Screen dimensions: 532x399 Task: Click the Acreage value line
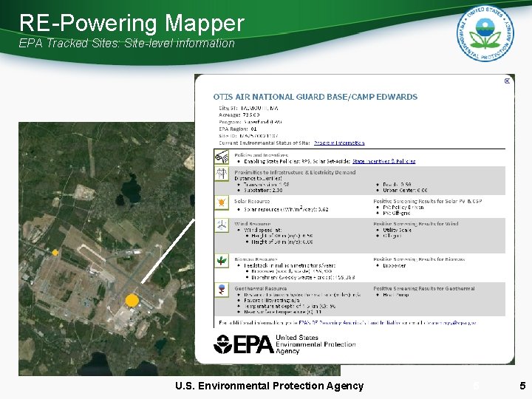coord(239,115)
